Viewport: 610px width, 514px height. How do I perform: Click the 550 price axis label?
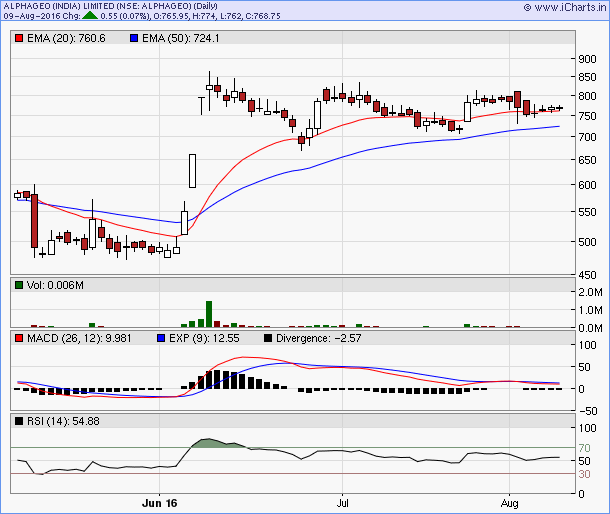point(587,212)
